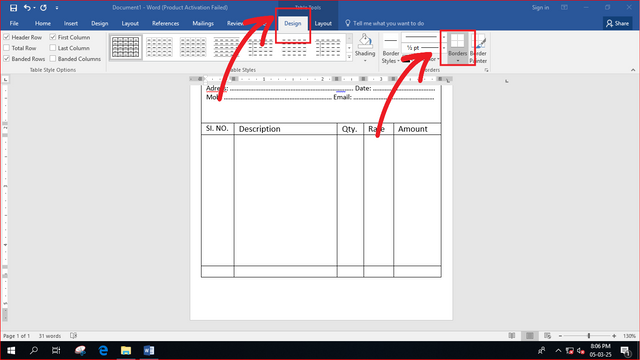
Task: Switch to the Mailings tab
Action: pos(203,23)
